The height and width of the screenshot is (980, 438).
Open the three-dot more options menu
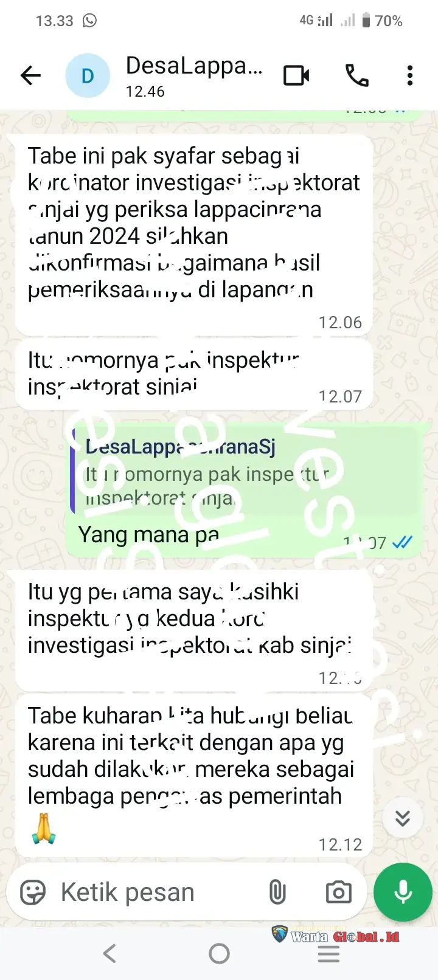tap(410, 75)
